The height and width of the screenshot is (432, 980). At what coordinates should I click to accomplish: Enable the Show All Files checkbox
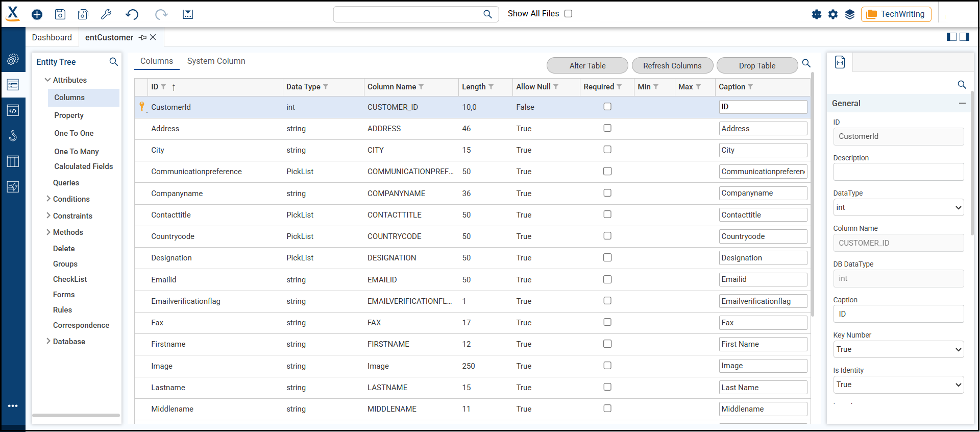(x=568, y=14)
